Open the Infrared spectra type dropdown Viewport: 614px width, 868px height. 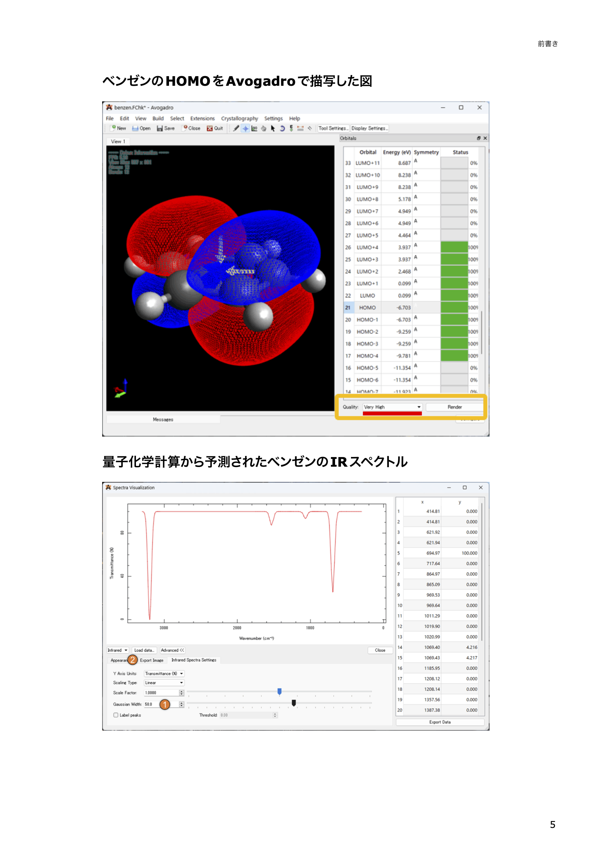(x=118, y=650)
